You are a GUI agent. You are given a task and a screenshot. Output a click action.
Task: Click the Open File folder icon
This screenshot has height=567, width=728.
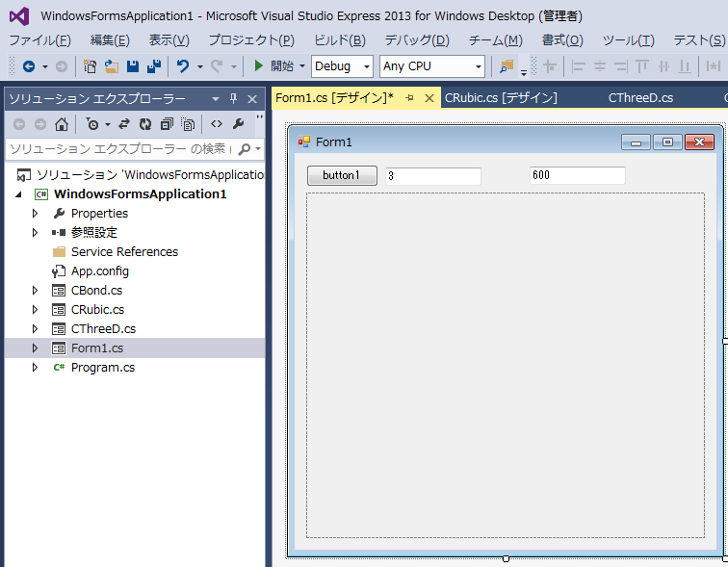coord(111,66)
